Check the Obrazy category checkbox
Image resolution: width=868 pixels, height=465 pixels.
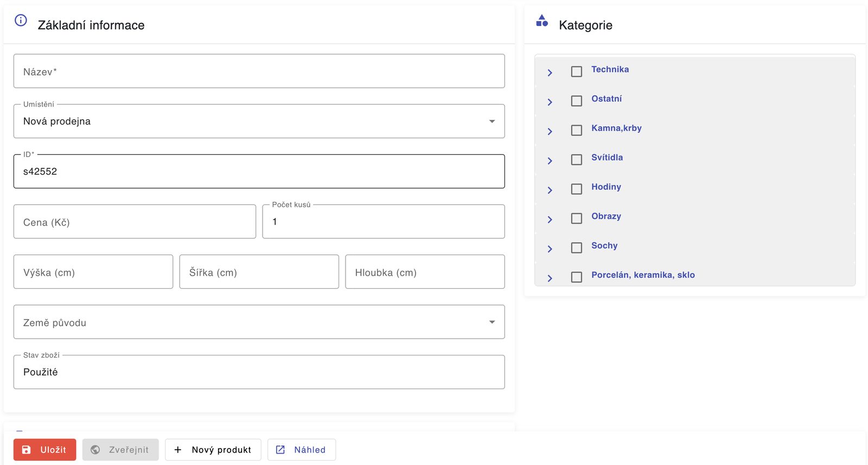coord(577,218)
